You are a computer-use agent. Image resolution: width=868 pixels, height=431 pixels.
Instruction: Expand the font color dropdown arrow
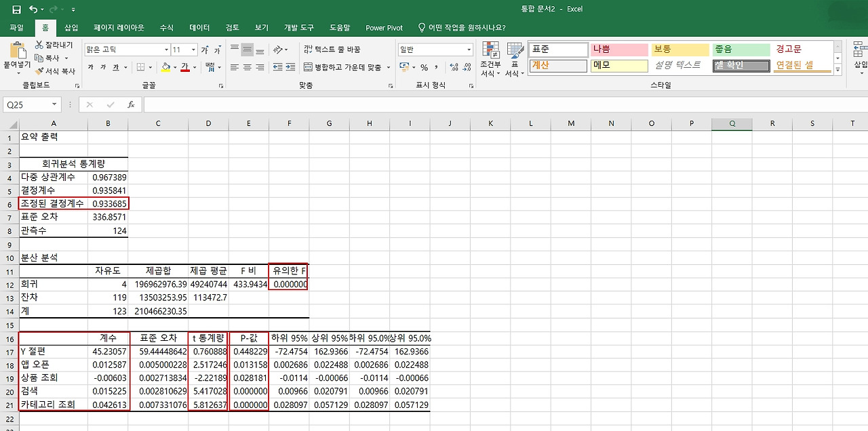193,67
